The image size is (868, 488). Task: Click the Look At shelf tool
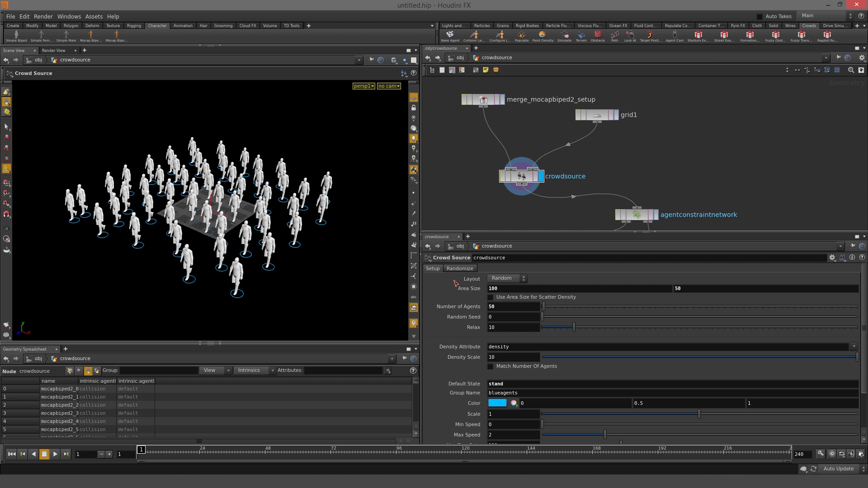[x=630, y=36]
